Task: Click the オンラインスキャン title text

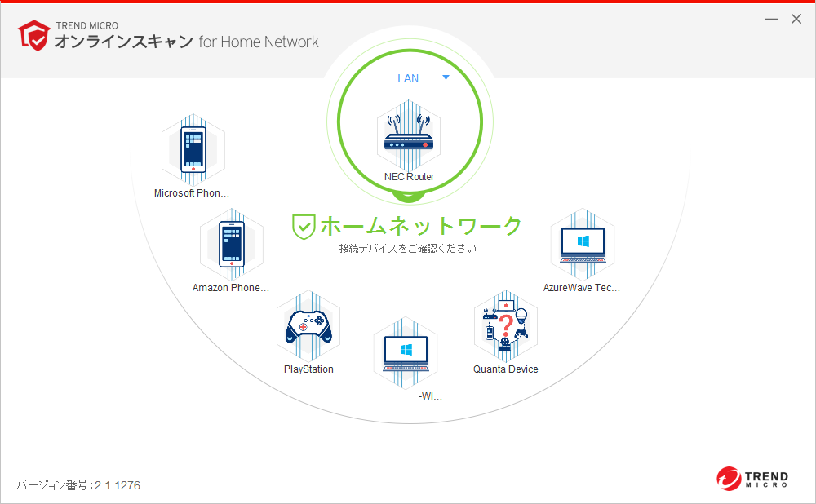Action: point(124,42)
